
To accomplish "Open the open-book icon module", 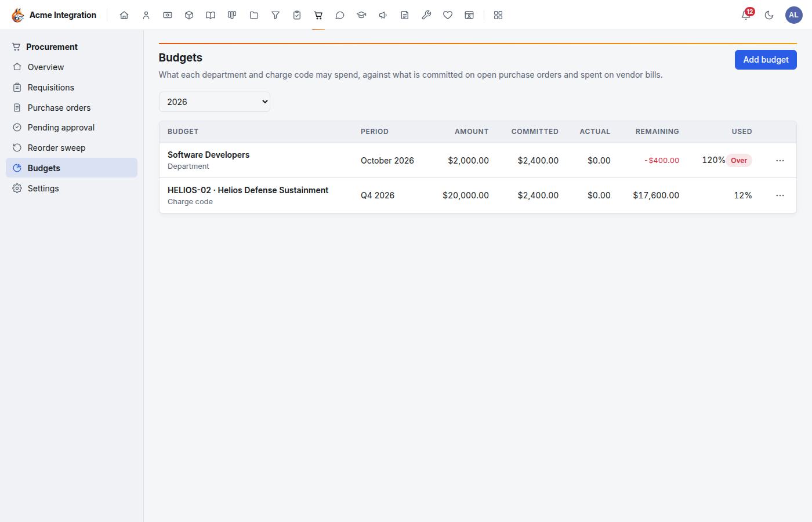I will (211, 15).
